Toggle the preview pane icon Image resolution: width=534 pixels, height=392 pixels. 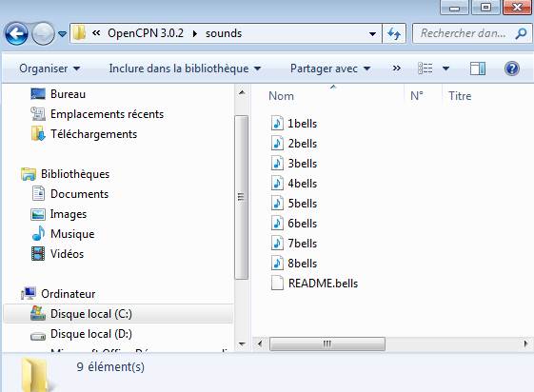[478, 69]
